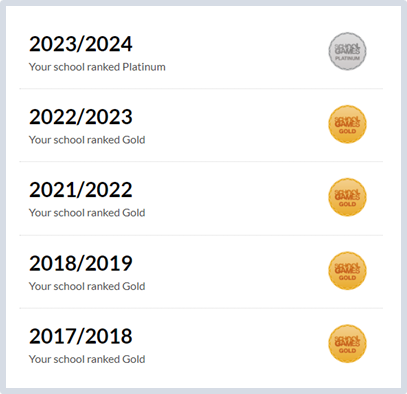Click divider line below the 2023/2024 row
Viewport: 407px width, 394px height.
tap(201, 89)
